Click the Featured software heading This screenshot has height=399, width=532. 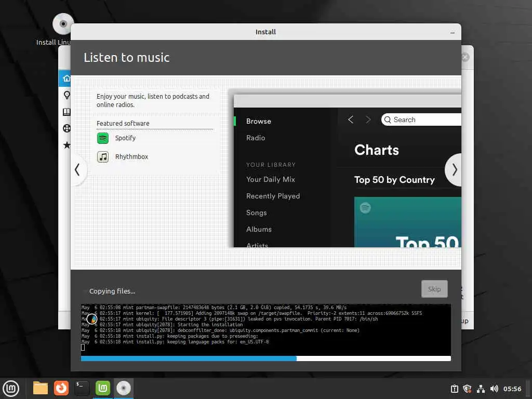[x=123, y=124]
